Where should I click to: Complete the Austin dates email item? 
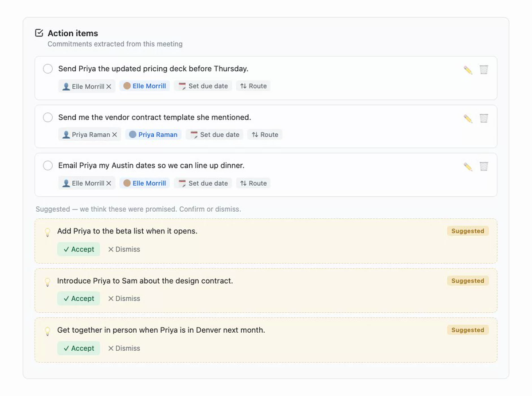point(48,166)
